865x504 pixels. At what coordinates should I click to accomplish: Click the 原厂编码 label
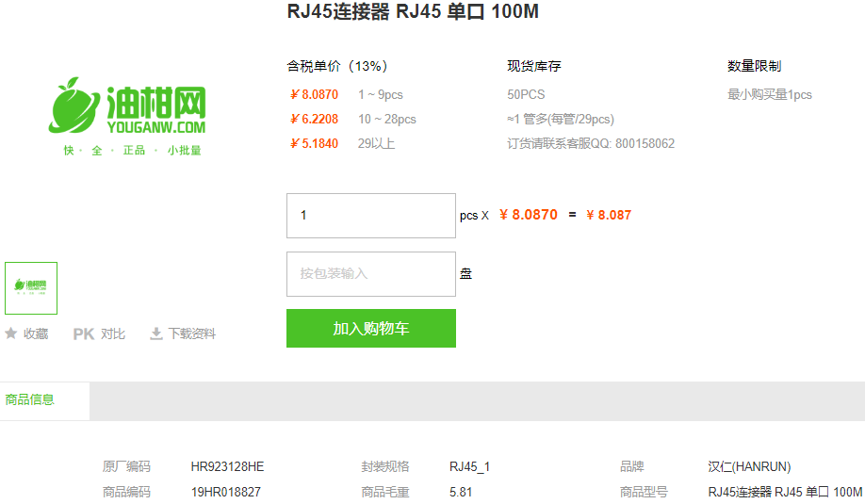(x=126, y=466)
